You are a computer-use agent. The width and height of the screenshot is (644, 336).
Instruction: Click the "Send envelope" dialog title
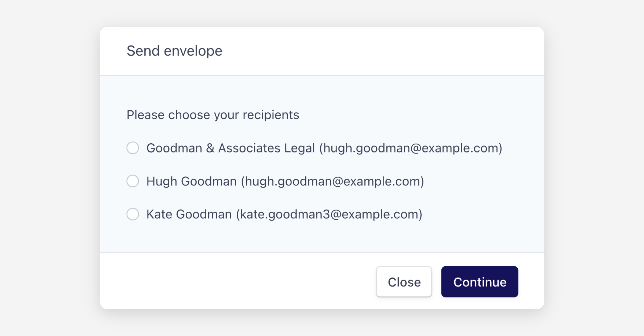click(174, 51)
